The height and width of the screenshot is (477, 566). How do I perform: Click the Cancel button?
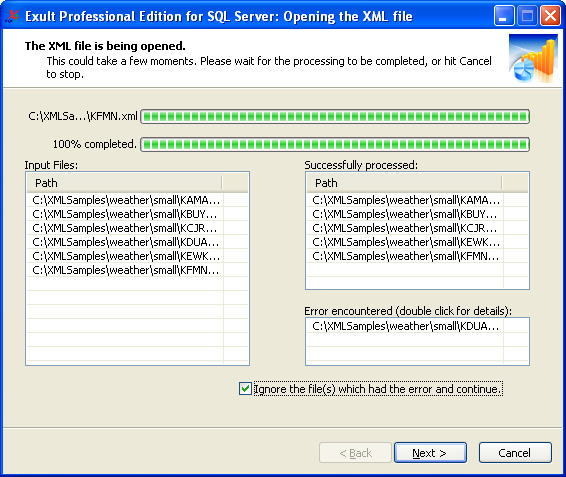click(x=515, y=452)
